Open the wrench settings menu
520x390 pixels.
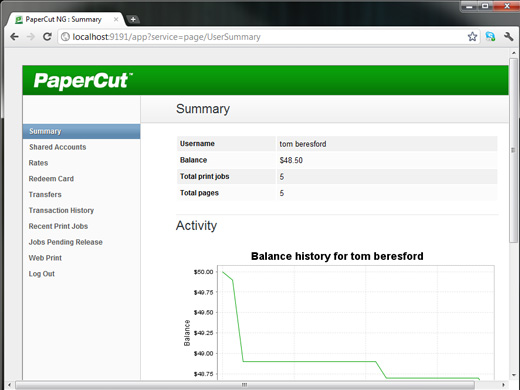pos(508,37)
